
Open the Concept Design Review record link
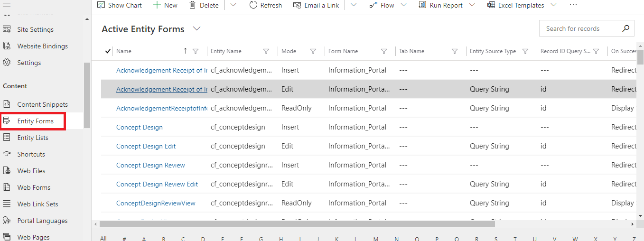150,165
